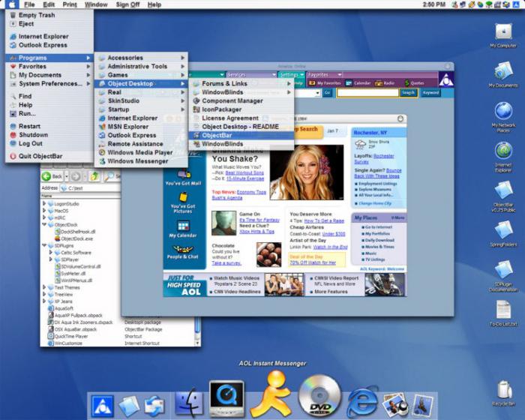Expand the XP Jeans folder
Screen dimensions: 525x420
point(44,301)
